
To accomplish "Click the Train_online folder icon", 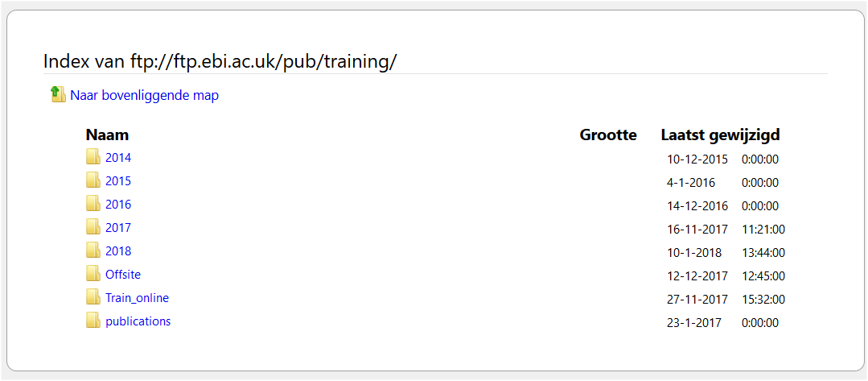I will tap(93, 296).
